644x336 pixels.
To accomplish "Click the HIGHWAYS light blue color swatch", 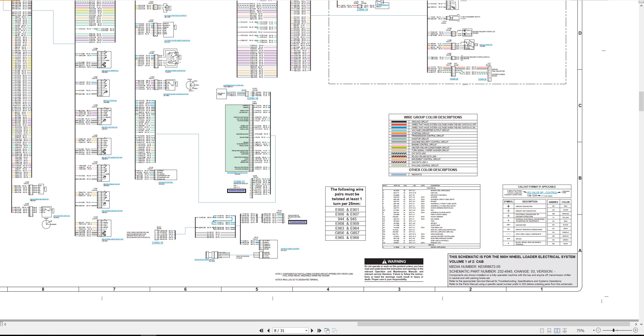I will coord(399,175).
